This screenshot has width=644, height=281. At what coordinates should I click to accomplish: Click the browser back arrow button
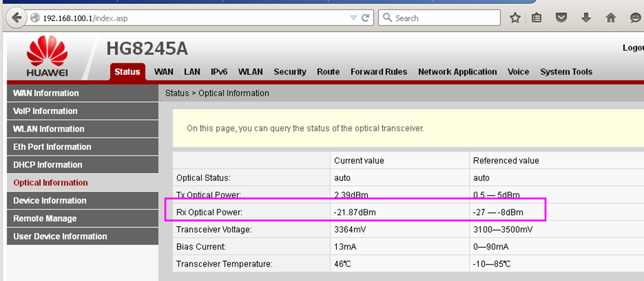[x=17, y=18]
